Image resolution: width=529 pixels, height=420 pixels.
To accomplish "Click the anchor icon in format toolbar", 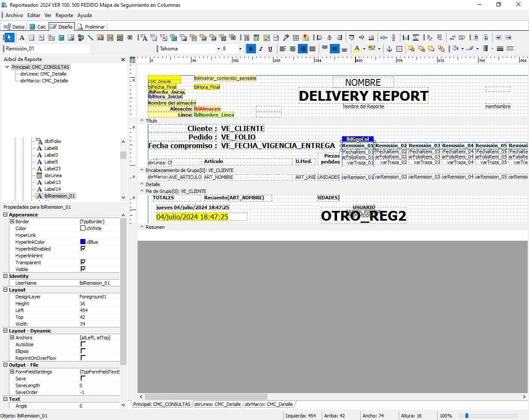I will pos(389,49).
